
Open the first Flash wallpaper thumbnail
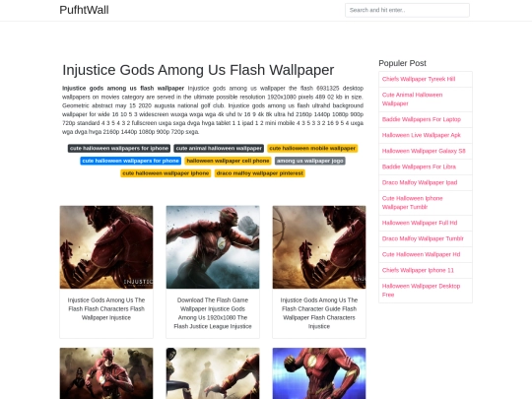coord(106,247)
